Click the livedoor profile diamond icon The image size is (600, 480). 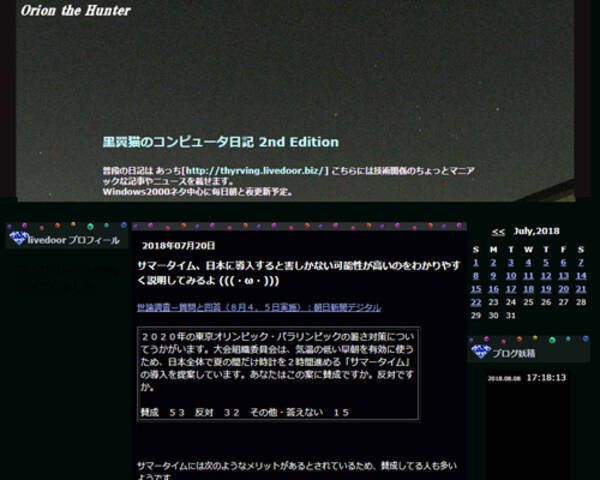click(x=19, y=238)
